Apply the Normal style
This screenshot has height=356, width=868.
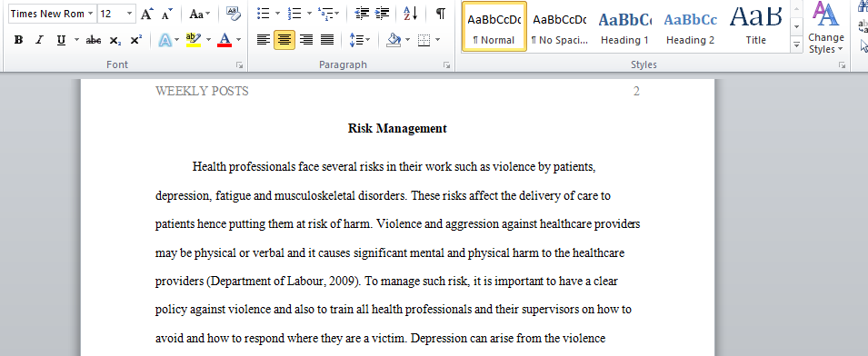pyautogui.click(x=494, y=26)
